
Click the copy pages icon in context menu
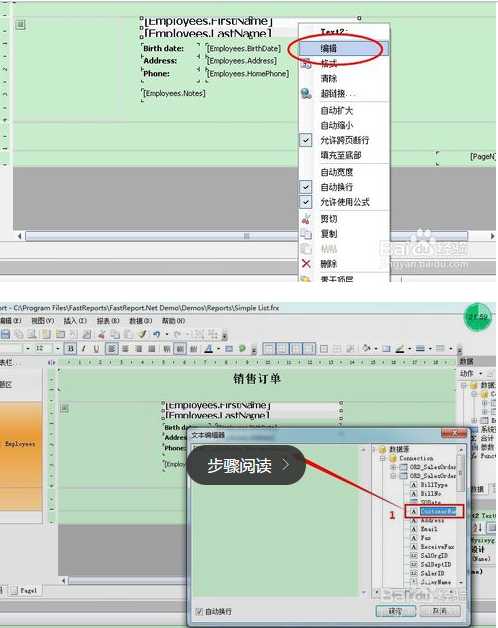pyautogui.click(x=306, y=233)
